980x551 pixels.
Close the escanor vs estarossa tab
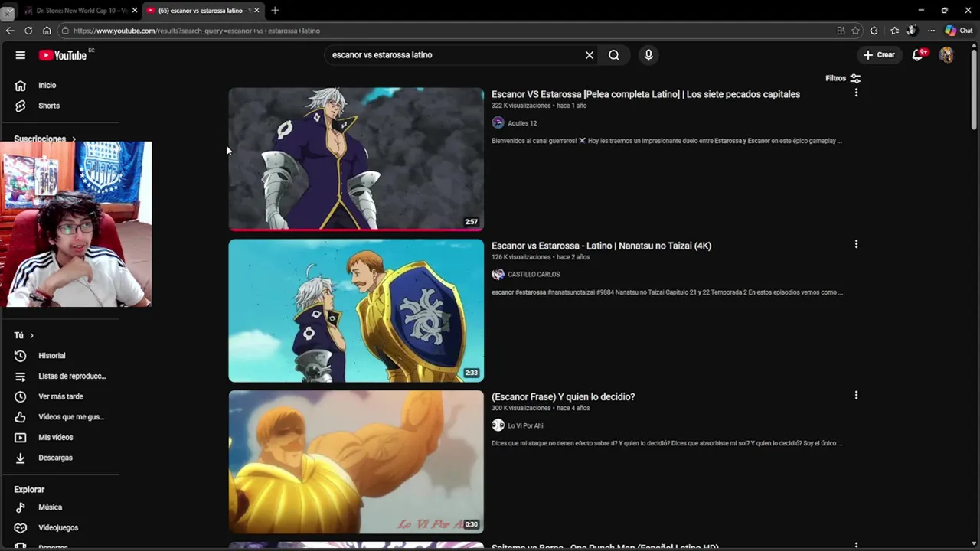pos(256,11)
